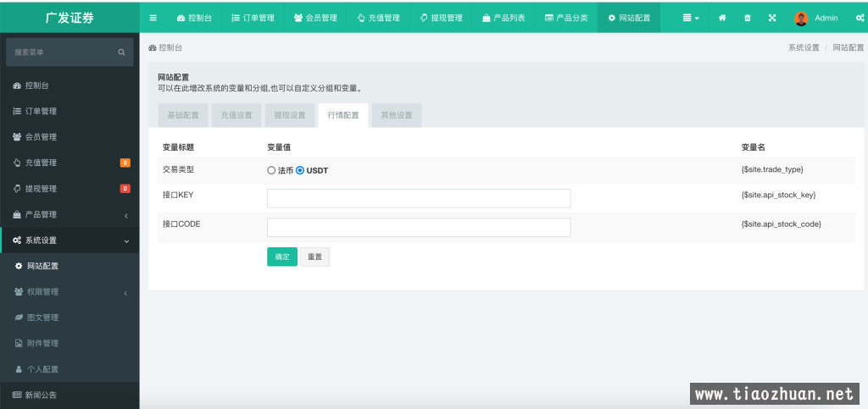The width and height of the screenshot is (868, 409).
Task: Switch to the 提现设置 tab
Action: (x=290, y=115)
